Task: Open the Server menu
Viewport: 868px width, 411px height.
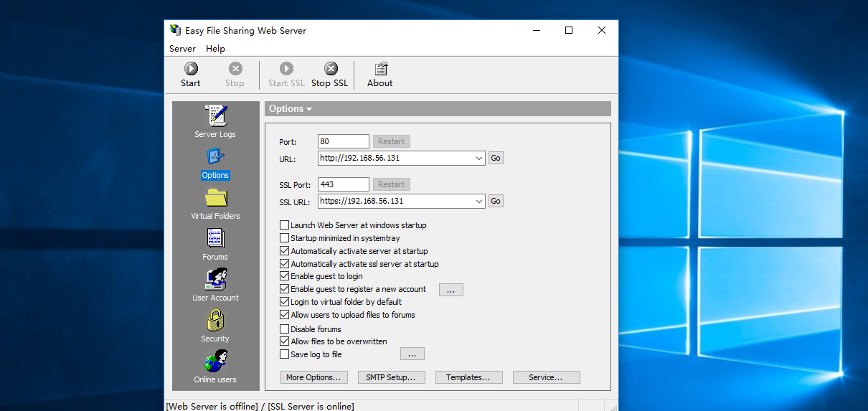Action: [182, 49]
